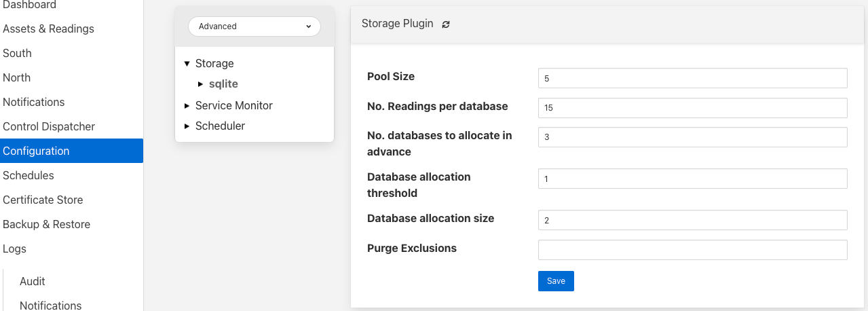This screenshot has height=311, width=868.
Task: Open the North menu item
Action: click(x=17, y=77)
